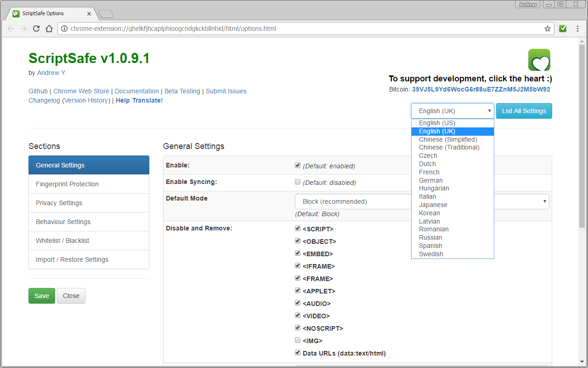Uncheck the <AUDIO> checkbox
Image resolution: width=588 pixels, height=368 pixels.
pos(298,303)
